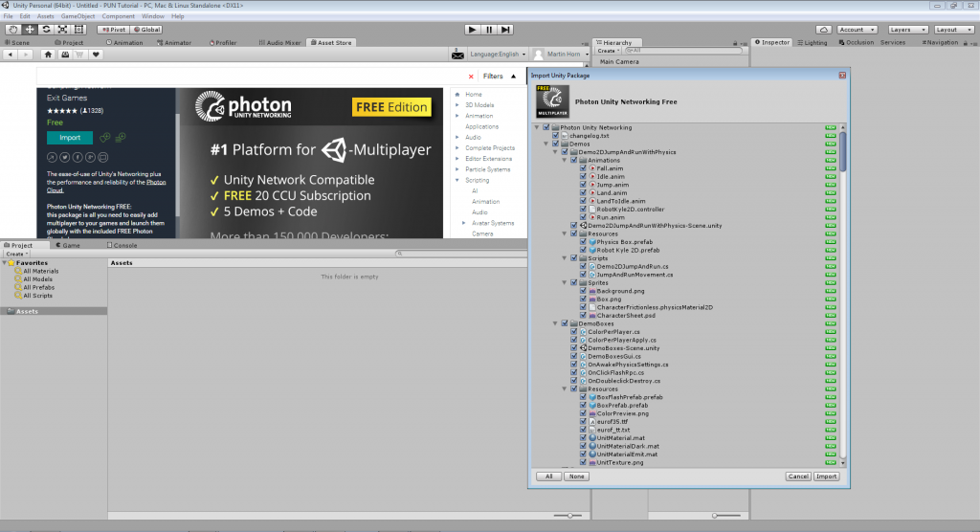Collapse the Animations folder

565,160
